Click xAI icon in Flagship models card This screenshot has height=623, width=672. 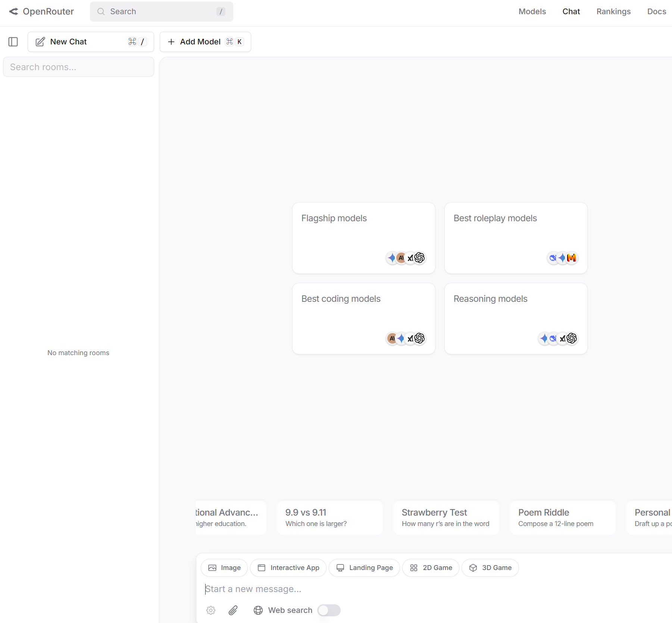tap(410, 258)
